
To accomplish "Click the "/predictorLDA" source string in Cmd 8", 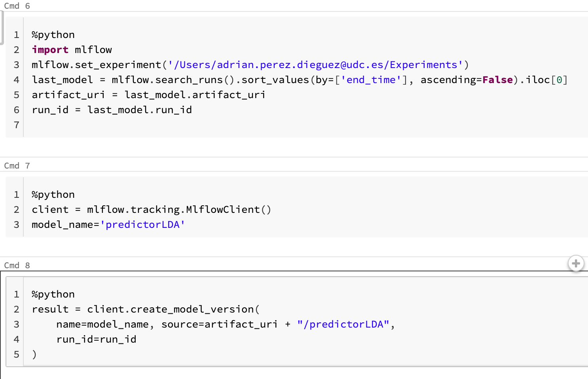I will coord(343,324).
